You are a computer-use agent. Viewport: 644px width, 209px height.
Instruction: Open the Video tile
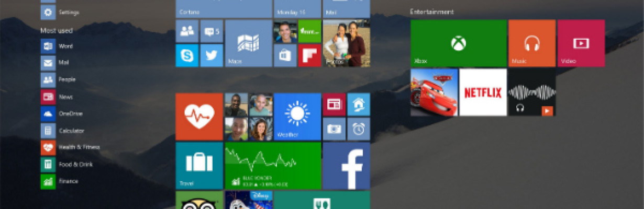(x=581, y=43)
